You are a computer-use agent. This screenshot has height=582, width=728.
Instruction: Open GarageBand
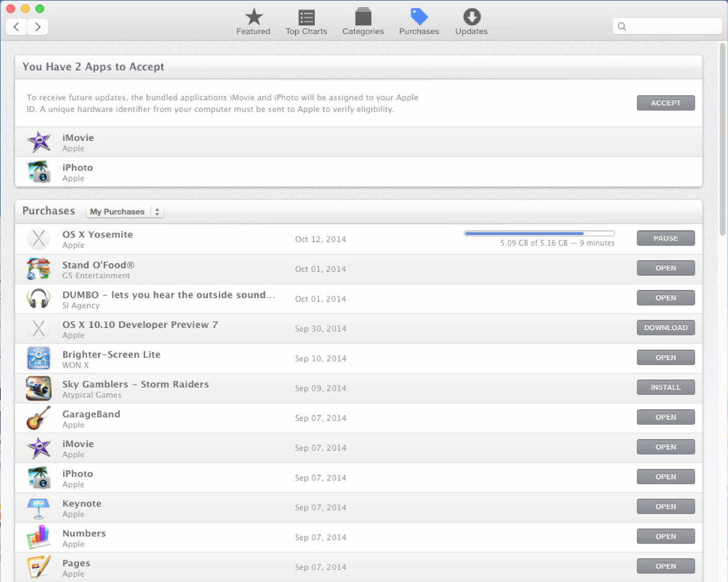point(665,417)
